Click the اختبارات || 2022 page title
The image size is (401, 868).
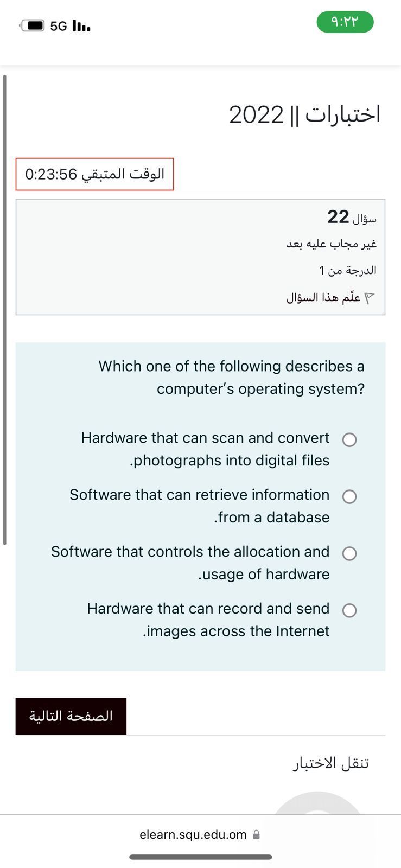pyautogui.click(x=304, y=114)
